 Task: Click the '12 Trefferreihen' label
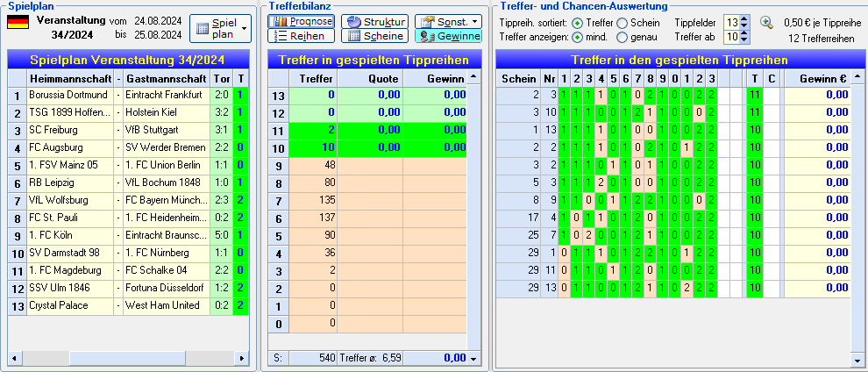822,38
